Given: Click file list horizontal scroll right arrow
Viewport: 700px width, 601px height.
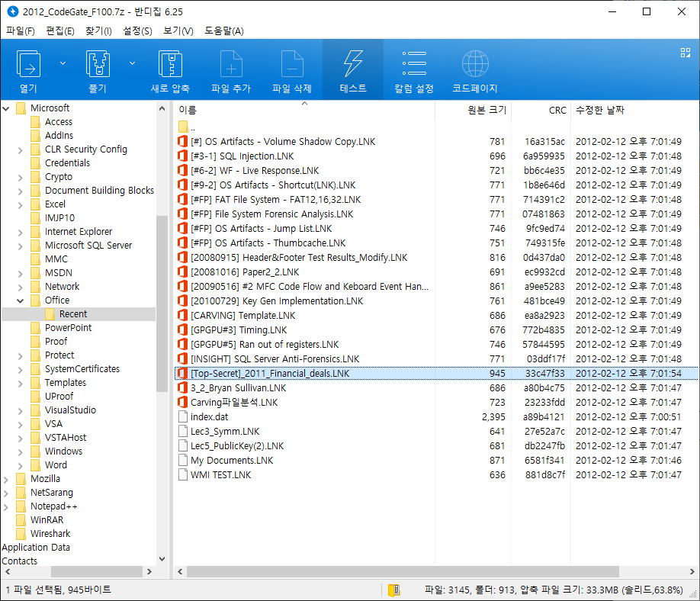Looking at the screenshot, I should click(x=692, y=571).
